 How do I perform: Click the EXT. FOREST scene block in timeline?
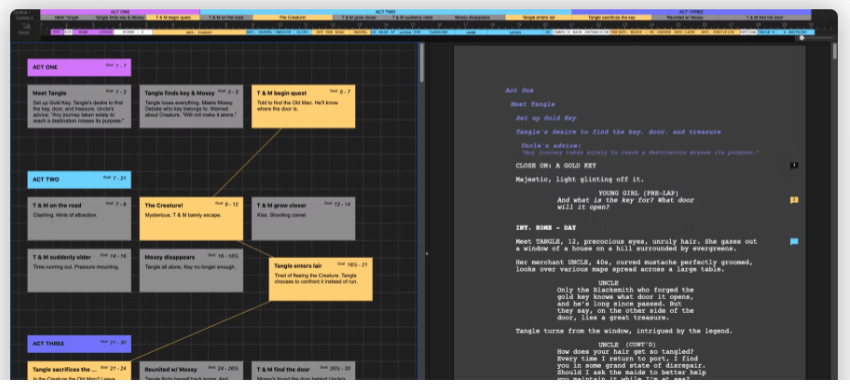tap(198, 33)
